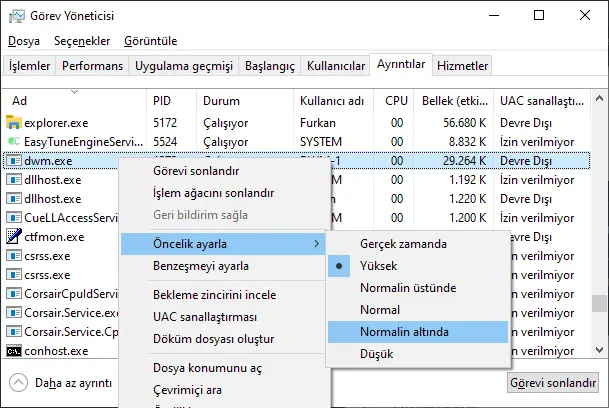Click Daha az ayrıntı link text
Screen dimensions: 609x408
(x=73, y=383)
